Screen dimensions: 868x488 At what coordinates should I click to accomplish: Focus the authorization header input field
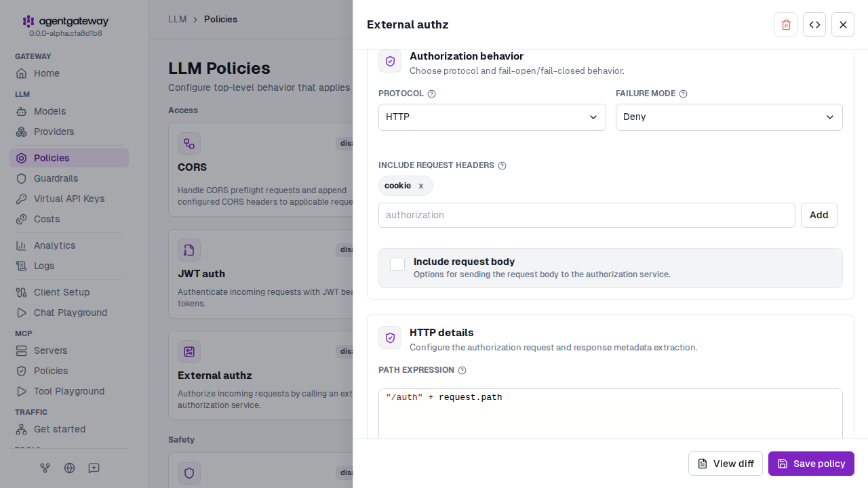click(587, 215)
